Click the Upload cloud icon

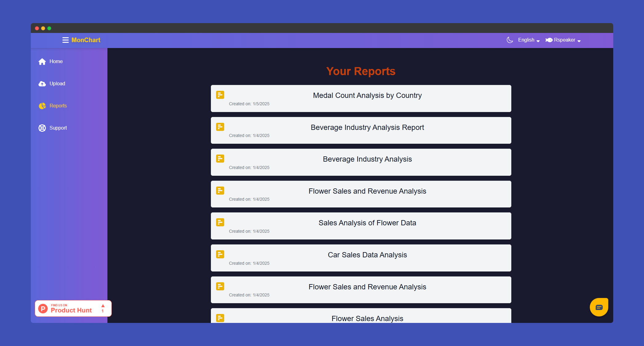[42, 84]
